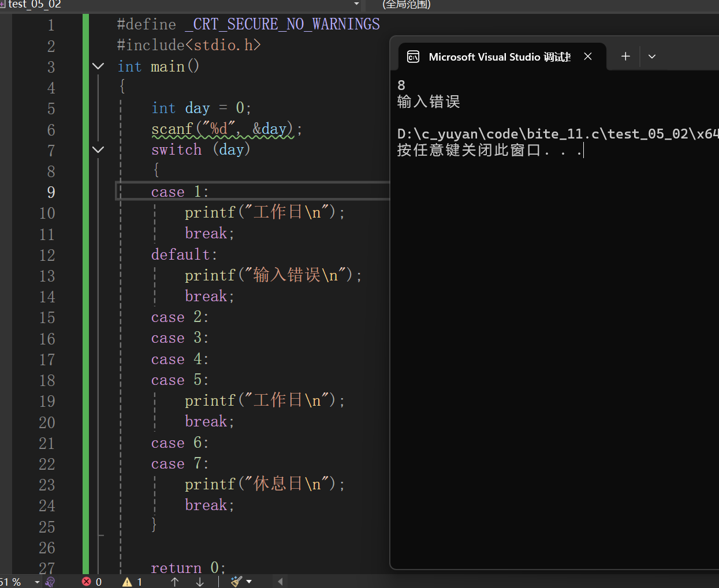
Task: Click the code health lightbulb icon
Action: pyautogui.click(x=50, y=582)
